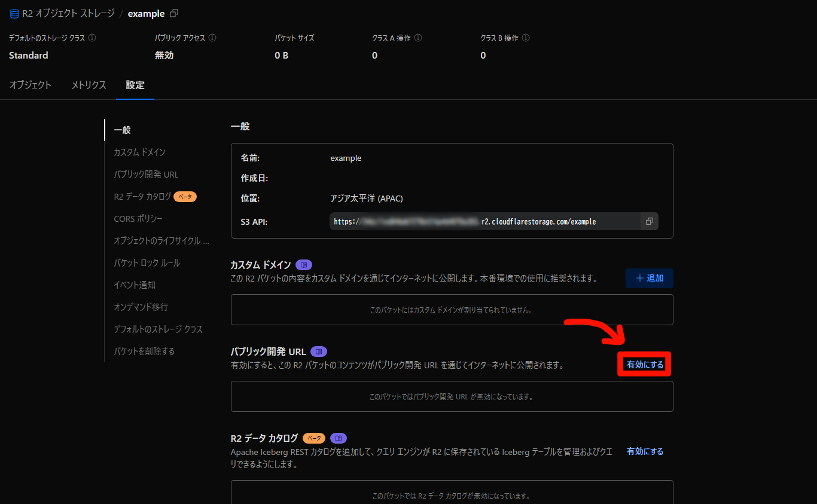Viewport: 817px width, 504px height.
Task: Jump to デフォルトのストレージ クラス in sidebar
Action: point(158,329)
